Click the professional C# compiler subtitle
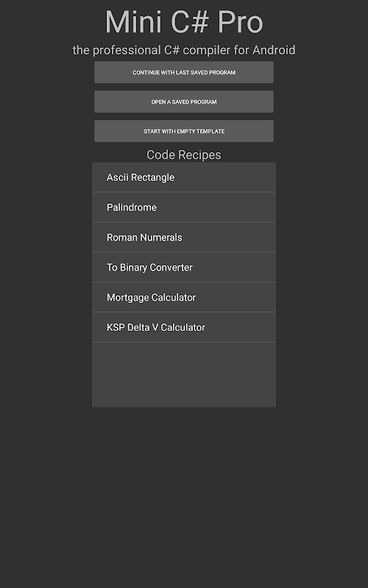 point(184,50)
